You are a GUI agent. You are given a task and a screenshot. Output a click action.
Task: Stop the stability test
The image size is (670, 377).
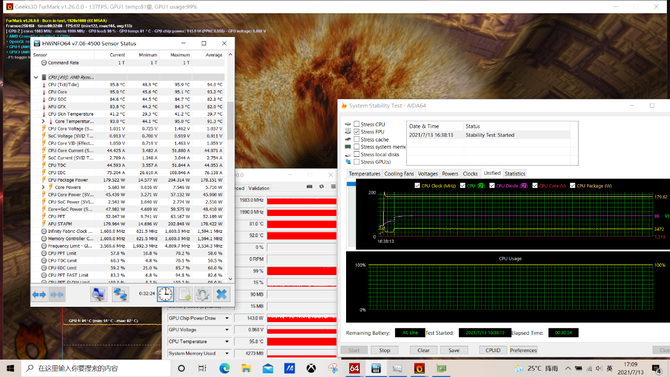point(385,350)
